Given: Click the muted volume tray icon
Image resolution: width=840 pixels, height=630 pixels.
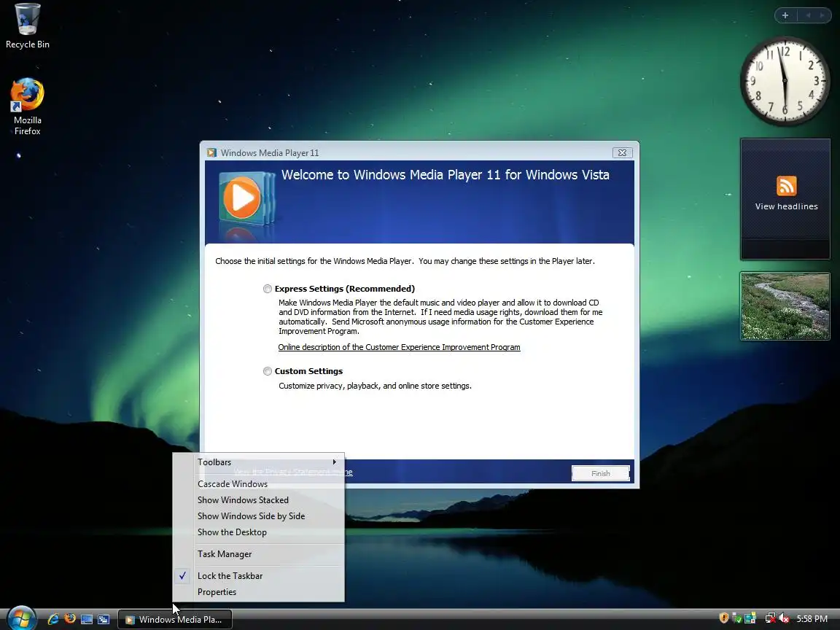Looking at the screenshot, I should (784, 618).
